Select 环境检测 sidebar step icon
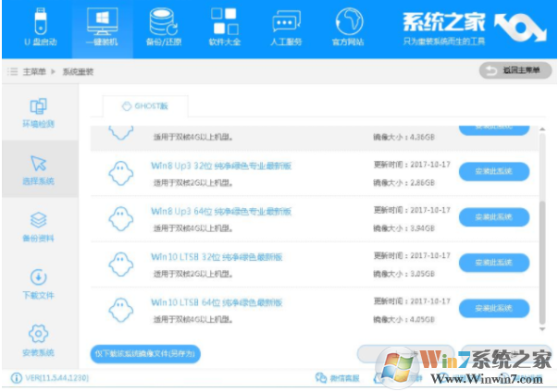The image size is (558, 392). pyautogui.click(x=39, y=106)
